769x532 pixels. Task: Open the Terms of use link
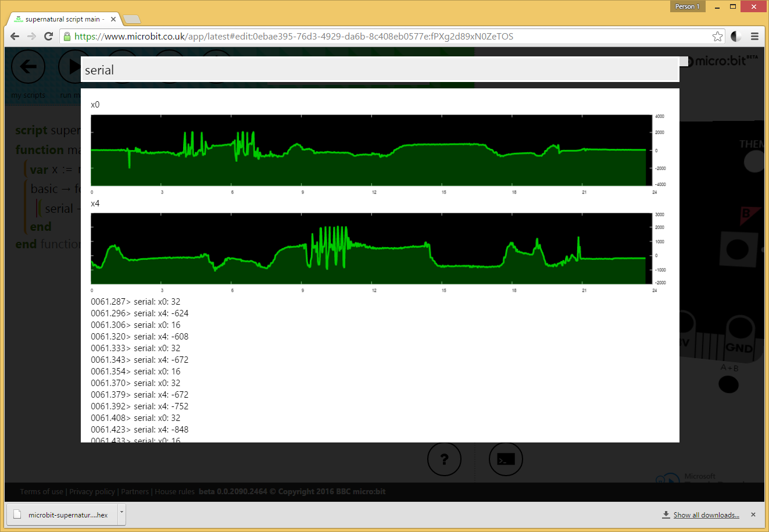pyautogui.click(x=41, y=492)
